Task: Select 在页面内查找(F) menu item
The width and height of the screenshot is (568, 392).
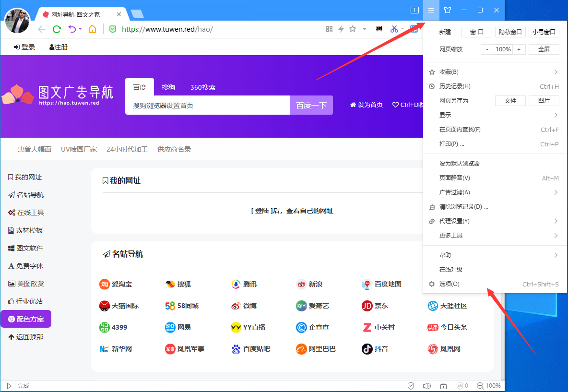Action: pyautogui.click(x=495, y=130)
